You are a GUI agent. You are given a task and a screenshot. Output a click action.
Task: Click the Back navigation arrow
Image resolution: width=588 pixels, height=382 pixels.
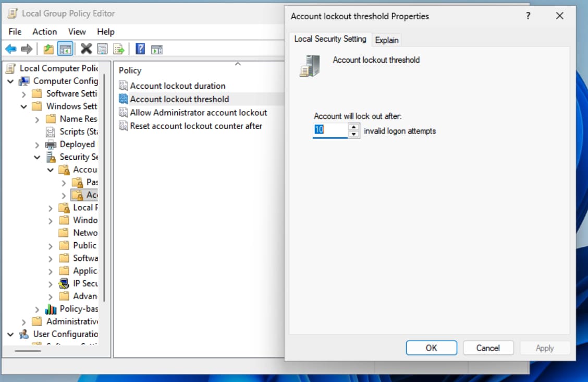pos(11,49)
